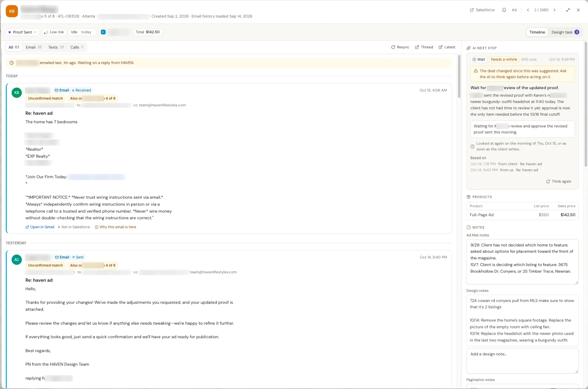Click Why this email is here
Screen dimensions: 588x389
pos(116,227)
